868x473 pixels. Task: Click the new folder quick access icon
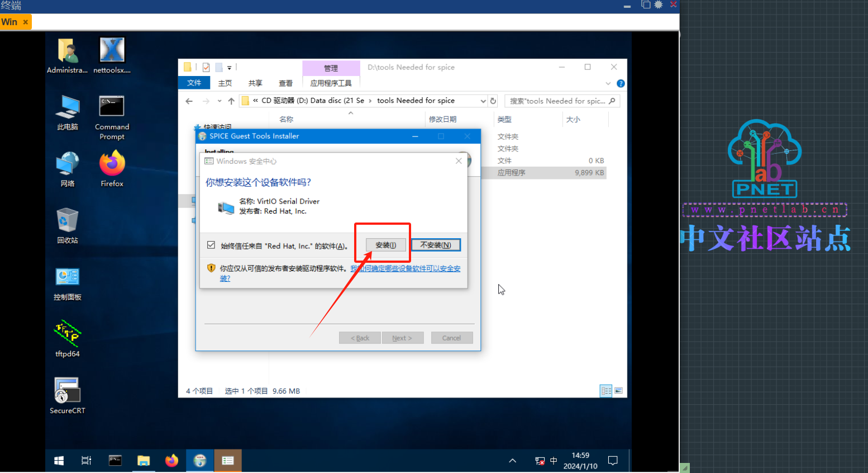[219, 68]
